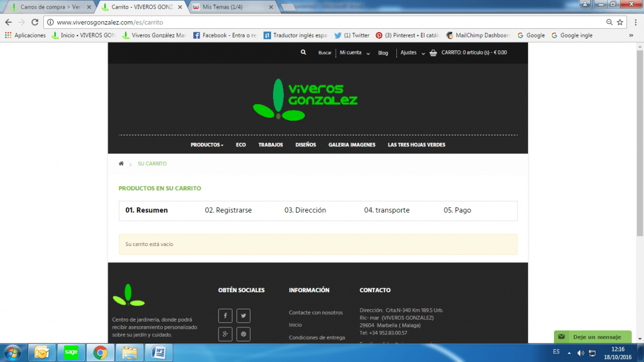Click the Viveros Gonzalez logo
The image size is (644, 362).
[x=305, y=100]
